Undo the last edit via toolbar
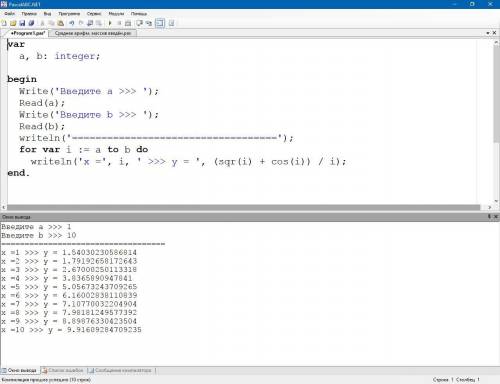The width and height of the screenshot is (500, 384). 71,23
